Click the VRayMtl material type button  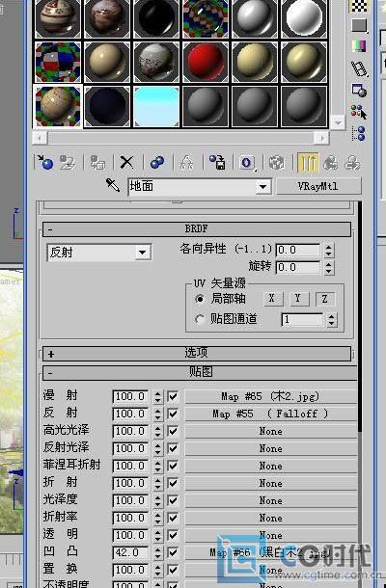click(x=318, y=186)
